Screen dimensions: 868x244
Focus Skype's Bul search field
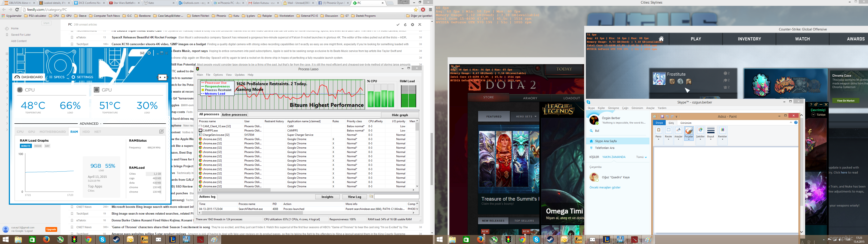(618, 131)
